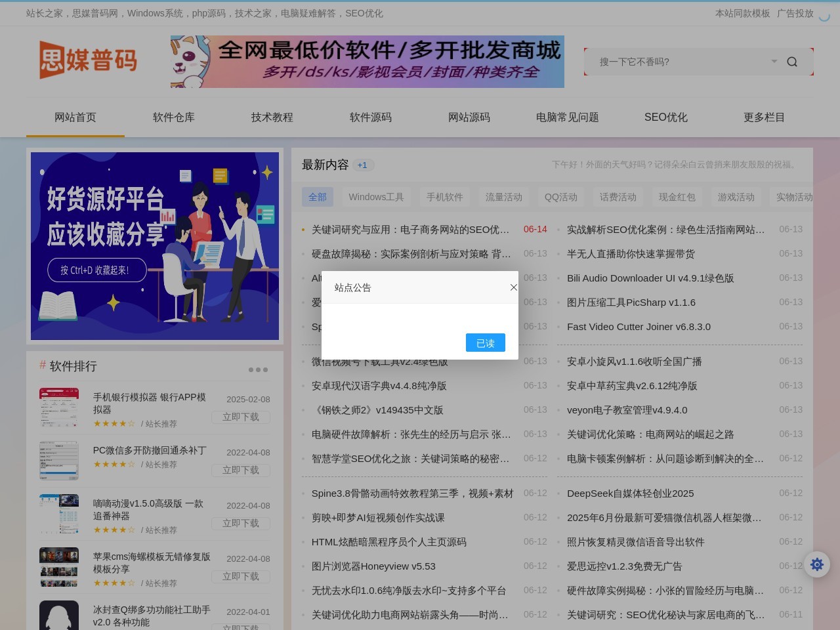This screenshot has width=840, height=630.
Task: Open Spine3.8骨骼动画特效教程第三季
Action: click(x=413, y=493)
